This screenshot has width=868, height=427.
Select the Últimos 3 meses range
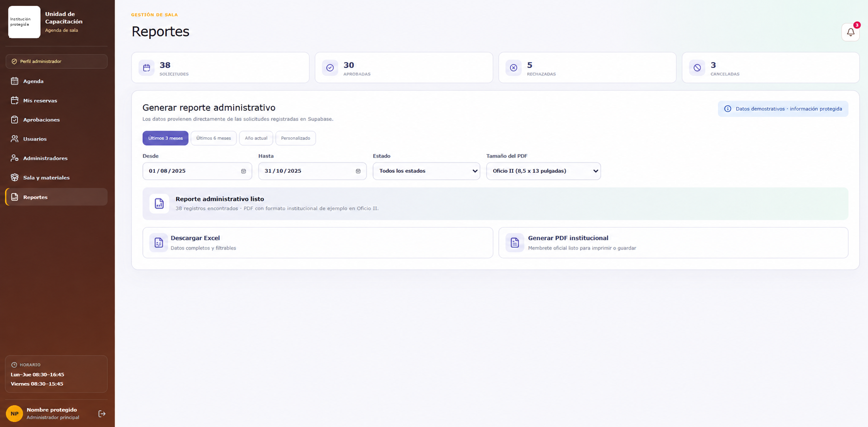pos(166,138)
